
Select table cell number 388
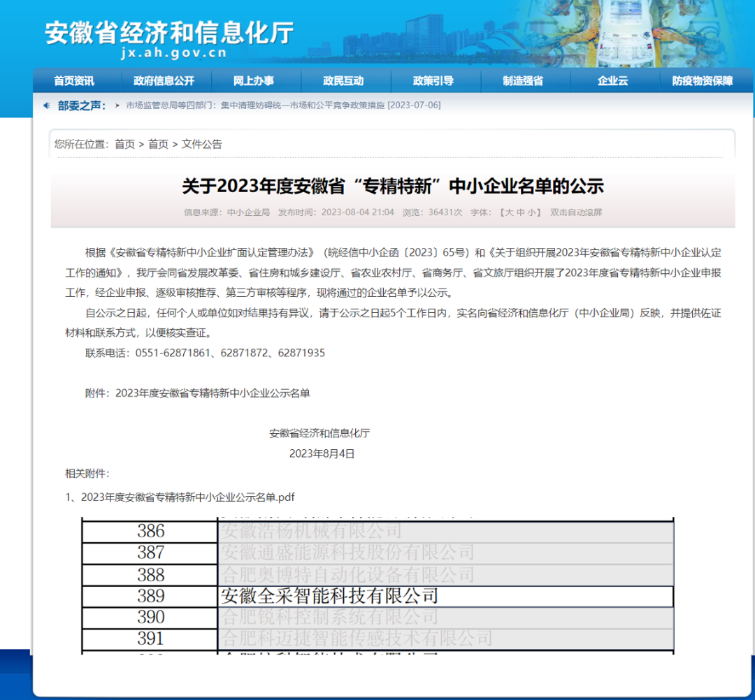pos(151,575)
